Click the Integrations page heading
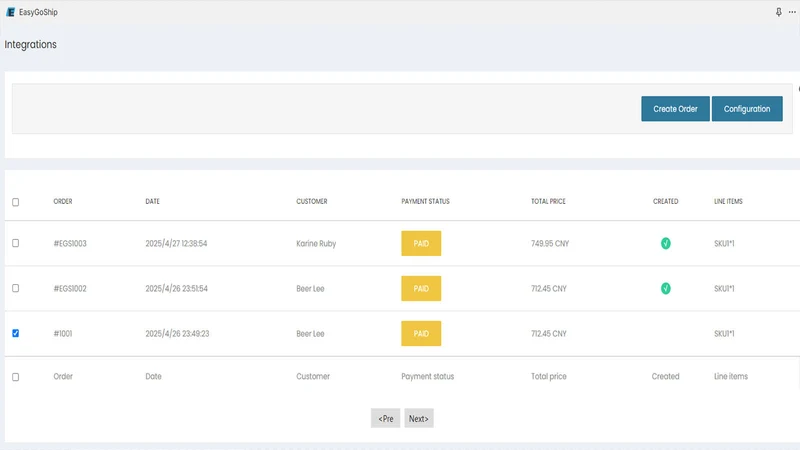The width and height of the screenshot is (800, 450). click(31, 44)
